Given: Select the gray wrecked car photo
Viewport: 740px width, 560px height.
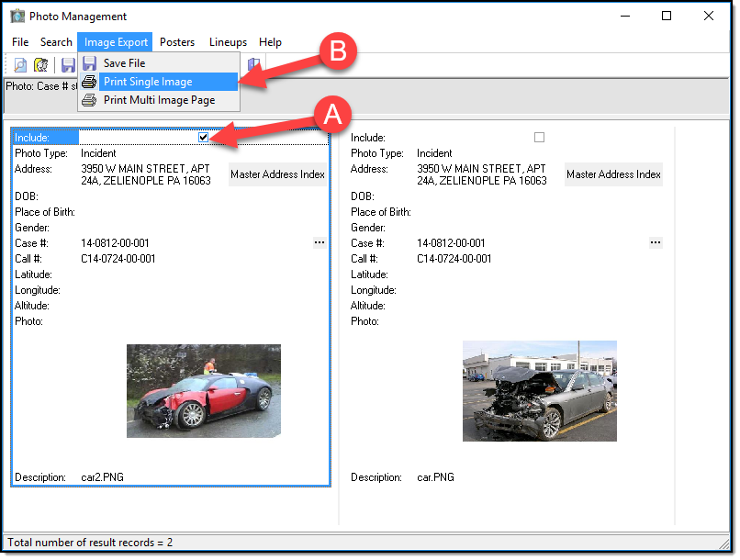Looking at the screenshot, I should pos(539,390).
